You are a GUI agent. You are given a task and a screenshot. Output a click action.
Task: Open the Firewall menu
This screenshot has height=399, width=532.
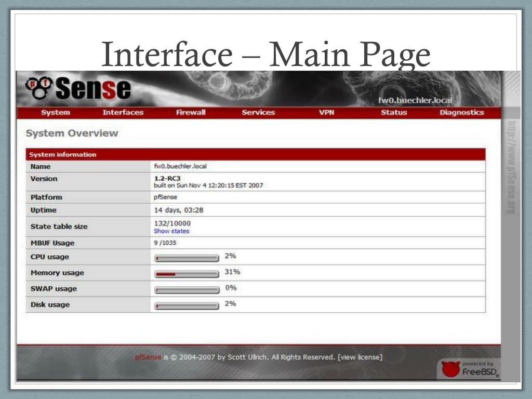point(191,112)
